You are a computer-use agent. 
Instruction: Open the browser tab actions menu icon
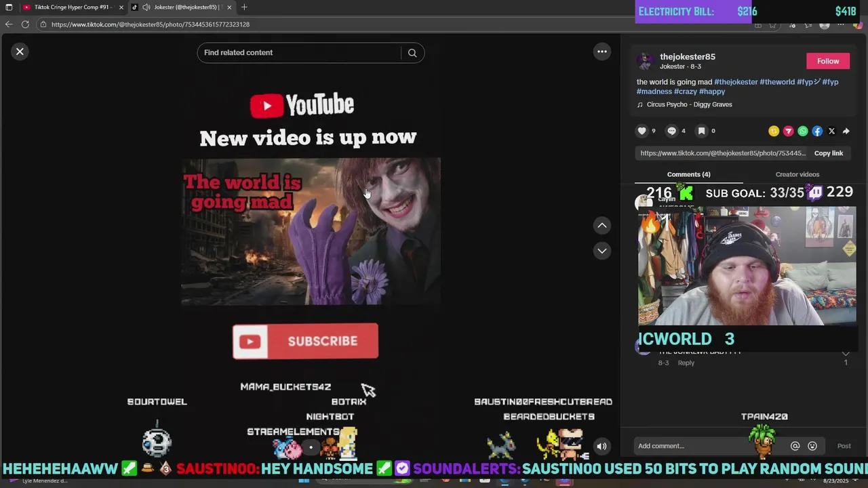tap(9, 7)
